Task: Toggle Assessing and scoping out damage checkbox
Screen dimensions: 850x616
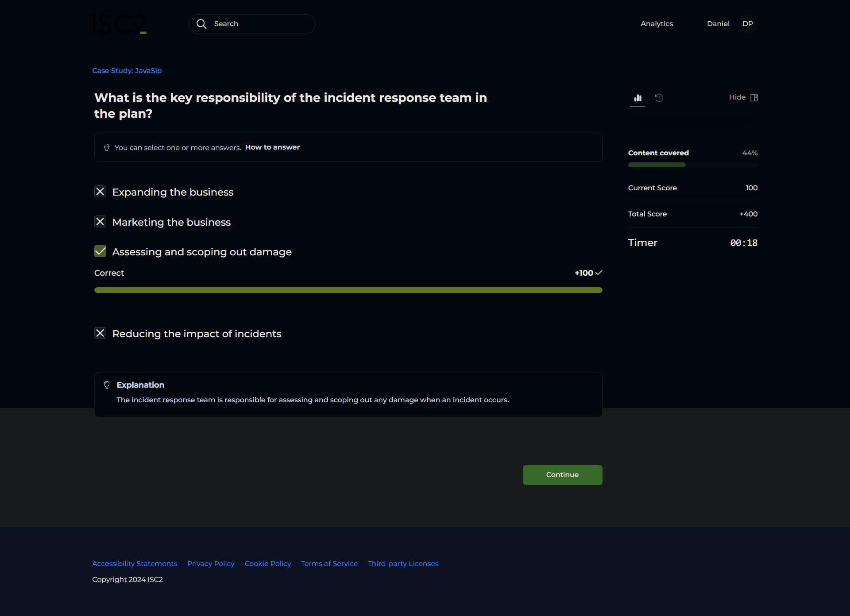Action: pos(100,251)
